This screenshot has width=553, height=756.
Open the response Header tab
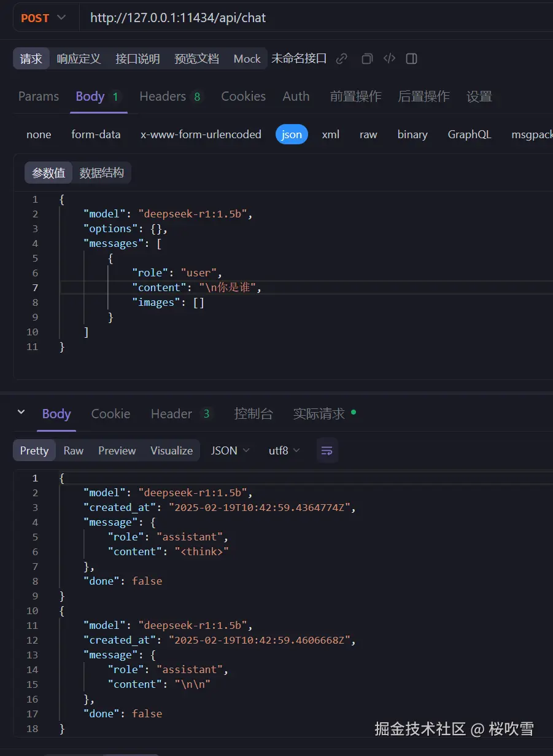click(x=182, y=414)
